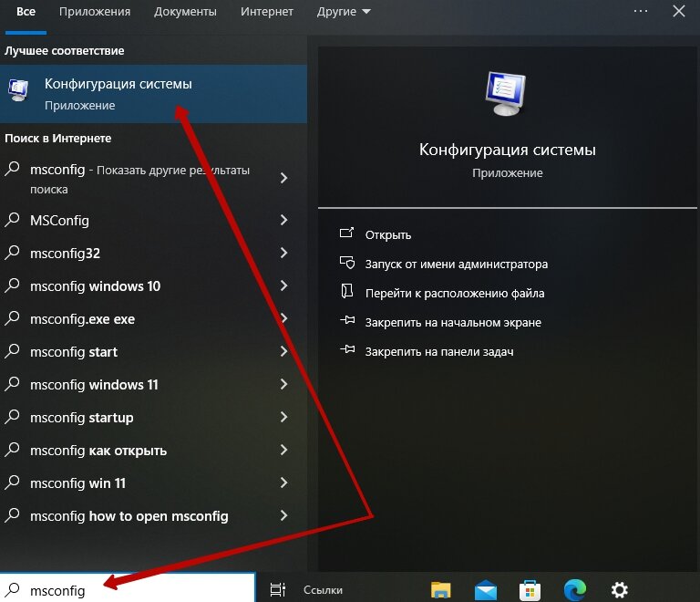Expand arrow next to msconfig startup
Image resolution: width=700 pixels, height=602 pixels.
click(283, 417)
